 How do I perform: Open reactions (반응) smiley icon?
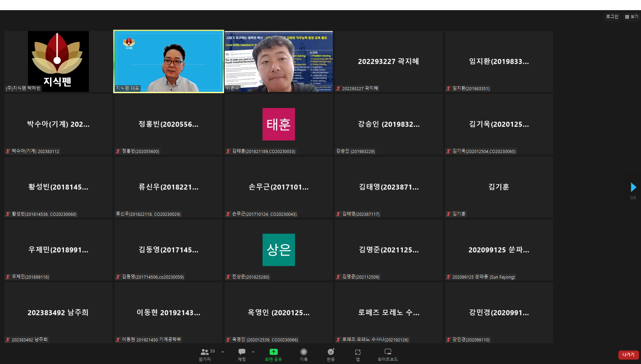(331, 352)
